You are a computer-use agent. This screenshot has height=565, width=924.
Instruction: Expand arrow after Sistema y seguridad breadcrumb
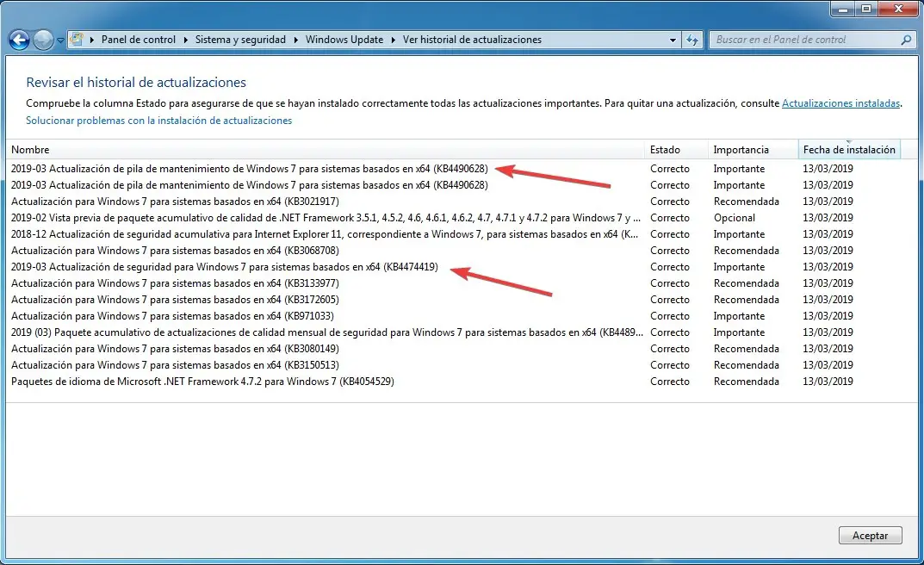(x=296, y=40)
